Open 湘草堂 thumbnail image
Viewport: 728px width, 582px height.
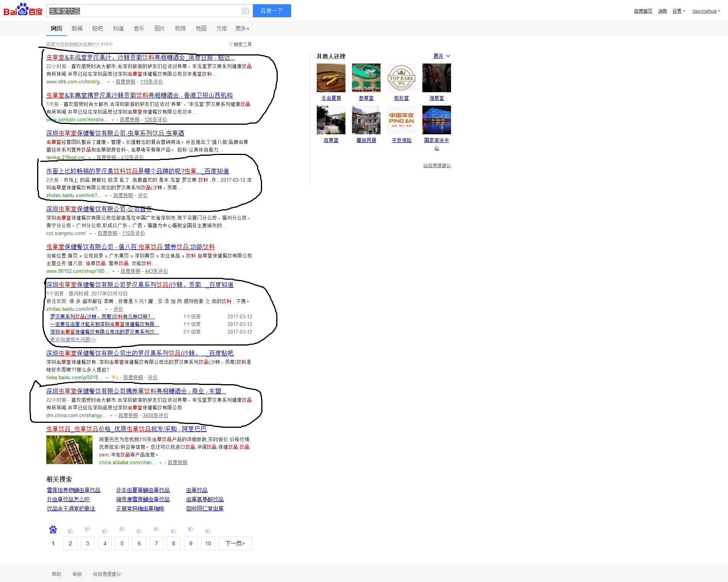click(x=436, y=78)
